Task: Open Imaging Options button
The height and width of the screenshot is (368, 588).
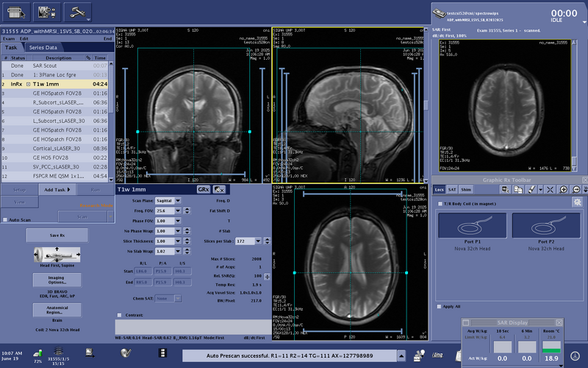Action: pos(57,280)
